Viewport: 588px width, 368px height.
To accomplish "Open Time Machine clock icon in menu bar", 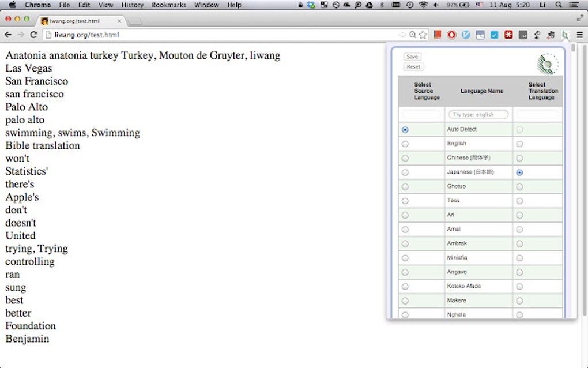I will click(410, 5).
